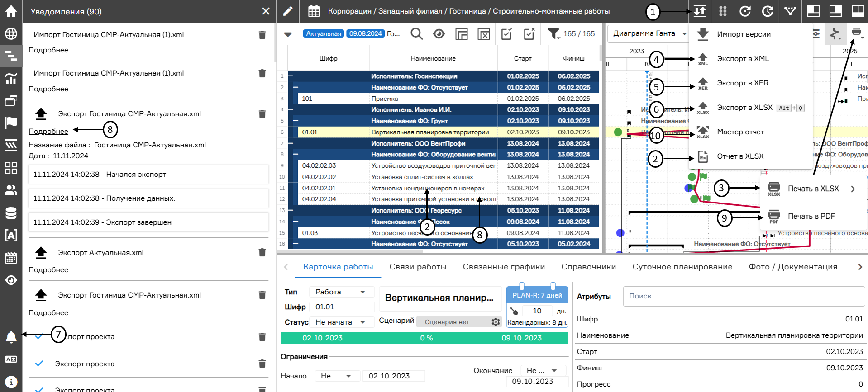Screen dimensions: 868x392
Task: Click the search magnifier icon in the toolbar
Action: [416, 34]
